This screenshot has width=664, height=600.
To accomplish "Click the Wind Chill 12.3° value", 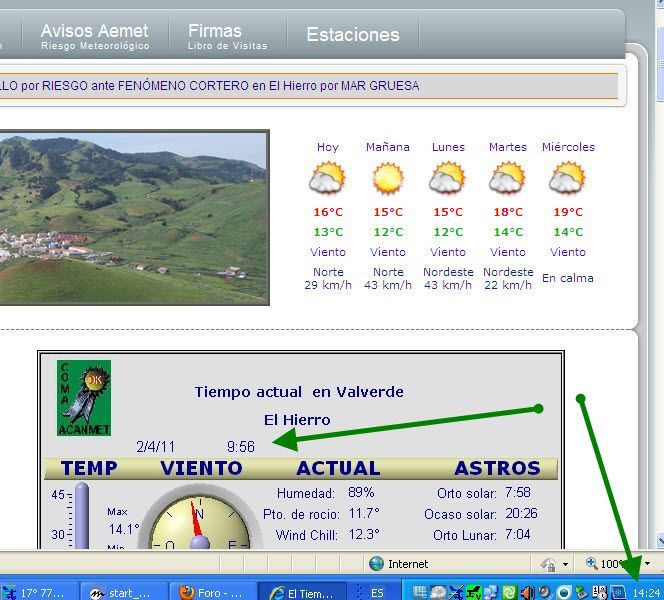I will pyautogui.click(x=364, y=534).
